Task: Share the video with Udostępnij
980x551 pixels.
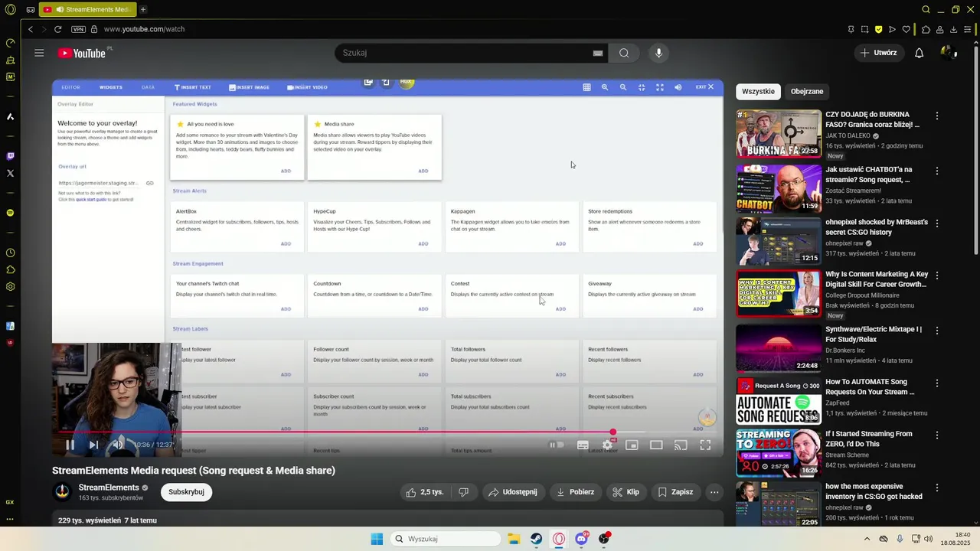Action: pos(513,492)
